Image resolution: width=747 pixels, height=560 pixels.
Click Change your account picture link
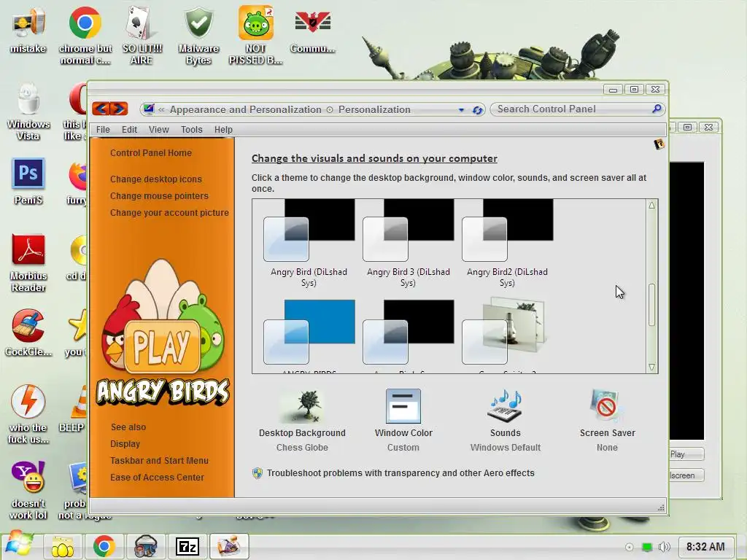point(169,212)
